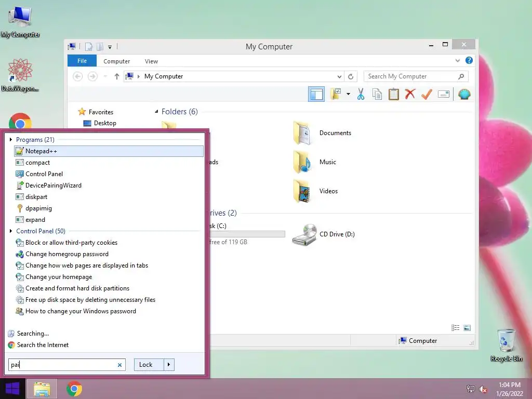Click the orange checkmark Properties icon
The image size is (532, 399).
(x=427, y=94)
